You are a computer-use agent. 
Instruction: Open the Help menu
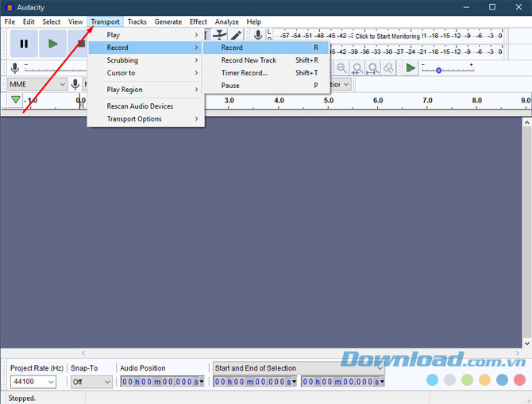[x=254, y=21]
